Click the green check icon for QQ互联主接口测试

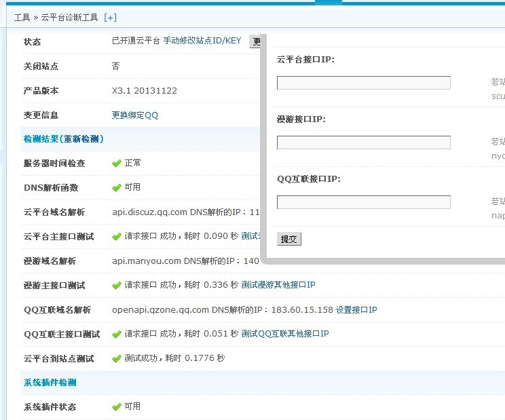point(117,335)
